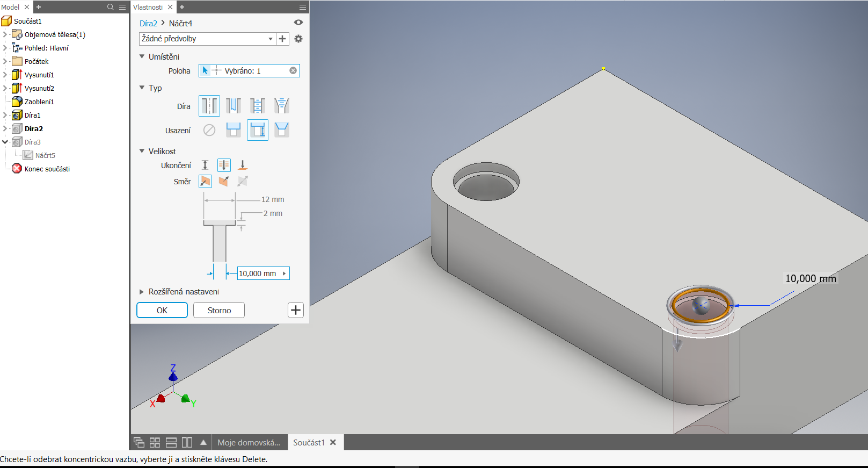The width and height of the screenshot is (868, 468).
Task: Expand Počátek folder node
Action: point(5,61)
